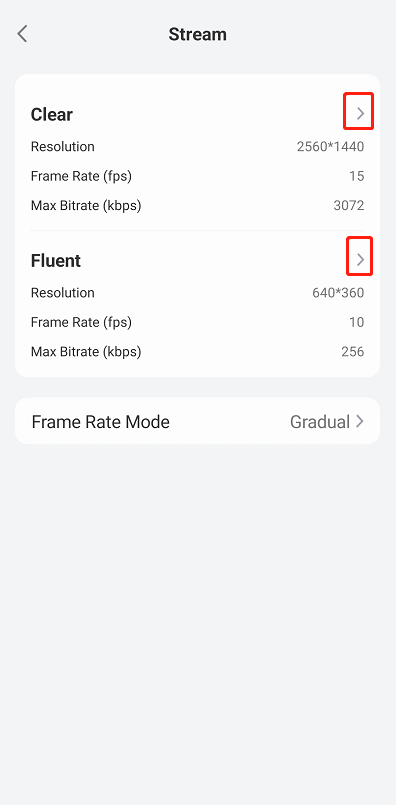Tap Resolution label under Fluent
Viewport: 397px width, 805px height.
tap(63, 293)
